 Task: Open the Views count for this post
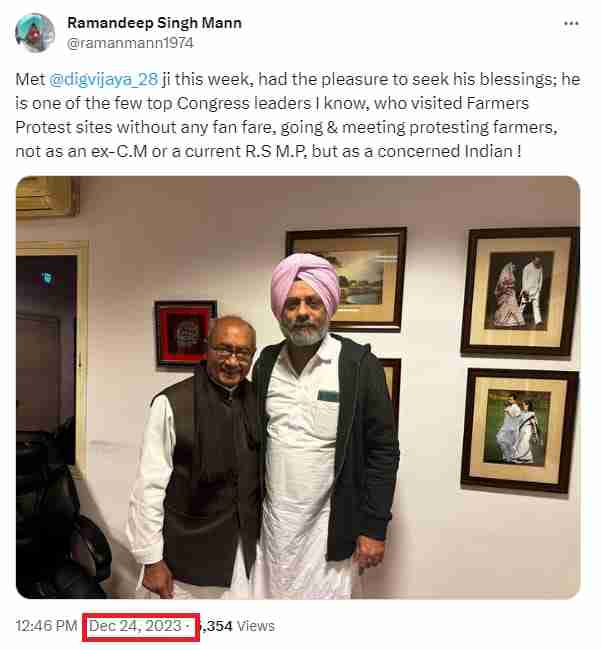[x=237, y=626]
